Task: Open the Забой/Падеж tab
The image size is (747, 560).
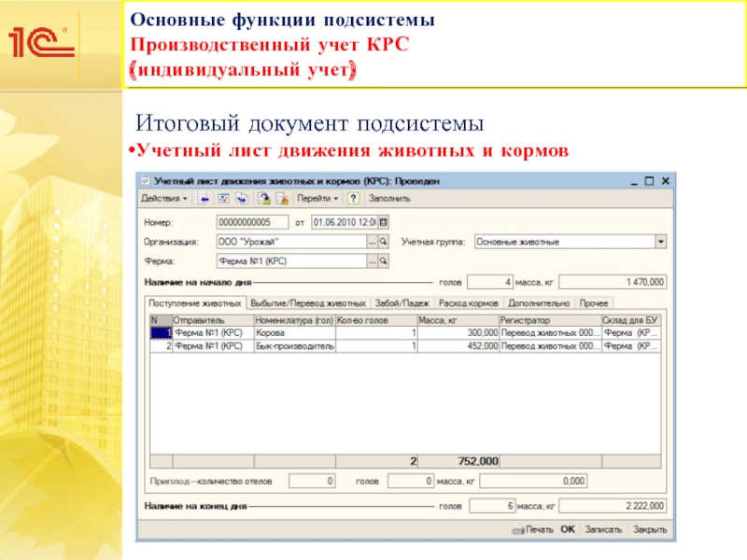Action: click(402, 303)
